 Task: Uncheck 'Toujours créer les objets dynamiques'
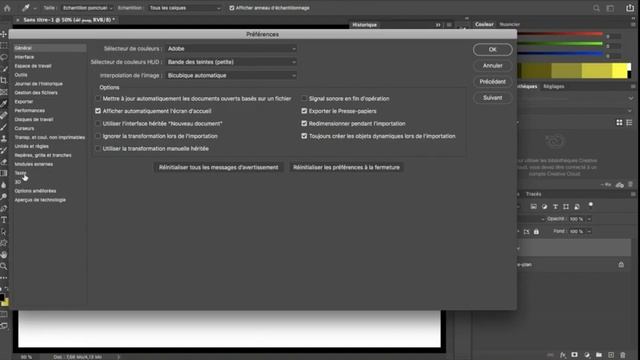click(x=304, y=136)
